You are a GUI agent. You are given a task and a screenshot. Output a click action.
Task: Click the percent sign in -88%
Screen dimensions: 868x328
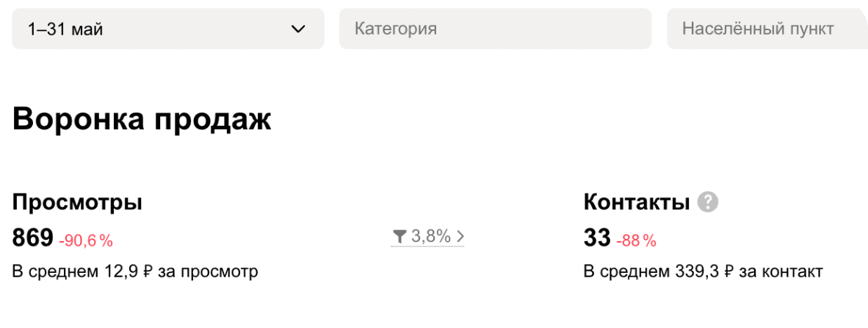point(650,240)
